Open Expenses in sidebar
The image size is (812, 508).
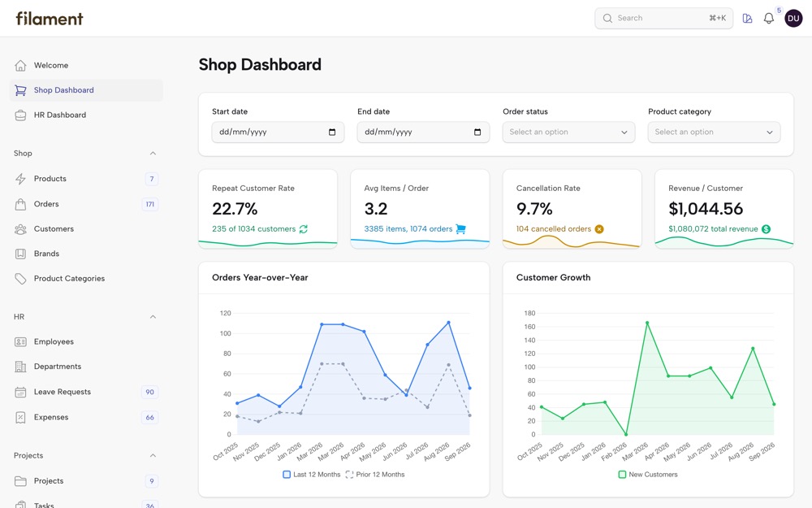coord(86,417)
